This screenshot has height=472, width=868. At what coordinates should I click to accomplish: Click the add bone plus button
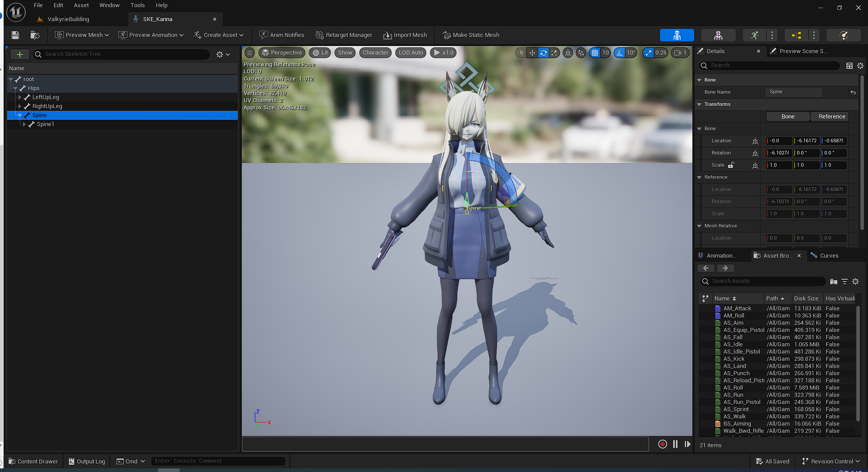pos(20,54)
